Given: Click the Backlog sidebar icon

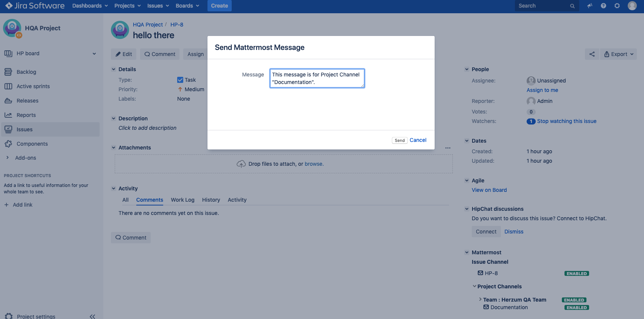Looking at the screenshot, I should coord(8,72).
